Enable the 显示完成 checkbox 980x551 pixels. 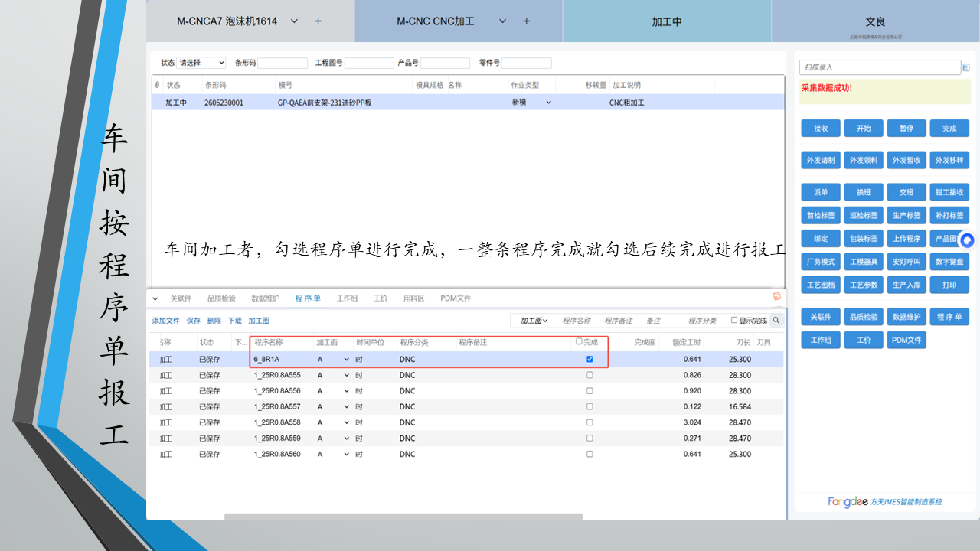(734, 321)
